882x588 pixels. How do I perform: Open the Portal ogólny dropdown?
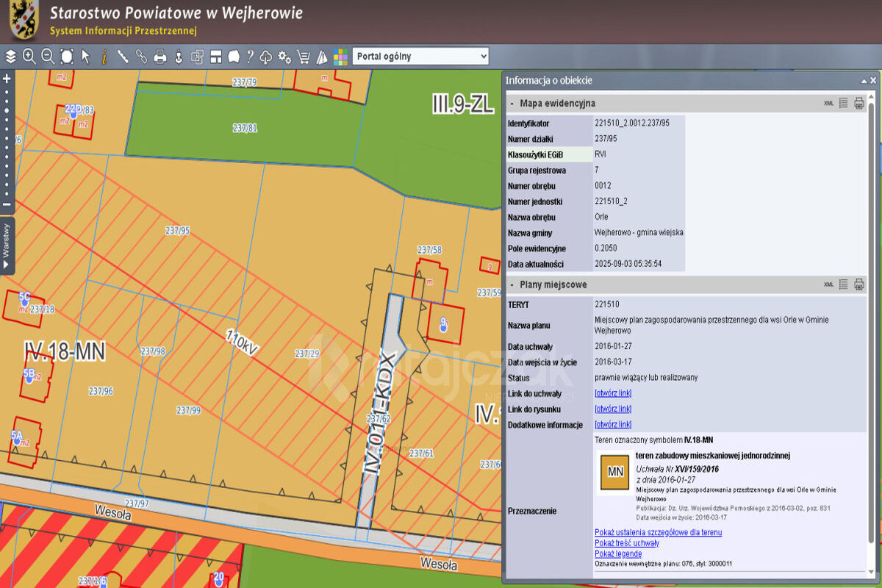pos(420,56)
